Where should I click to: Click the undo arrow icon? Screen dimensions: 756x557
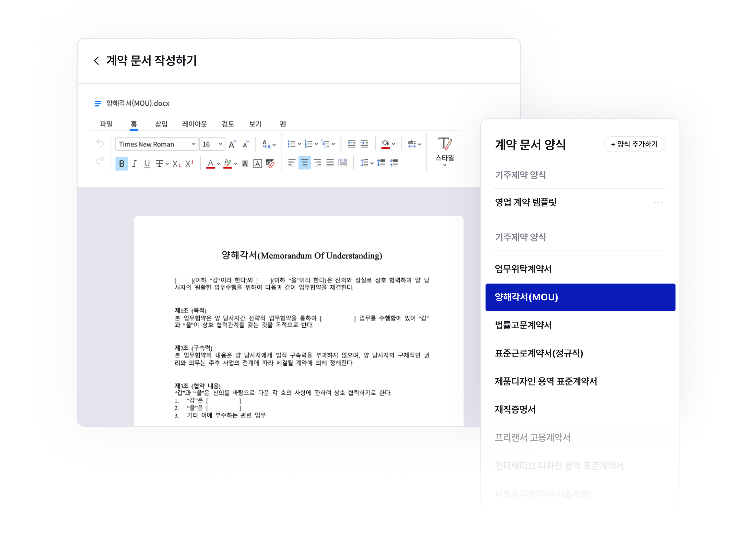click(100, 143)
